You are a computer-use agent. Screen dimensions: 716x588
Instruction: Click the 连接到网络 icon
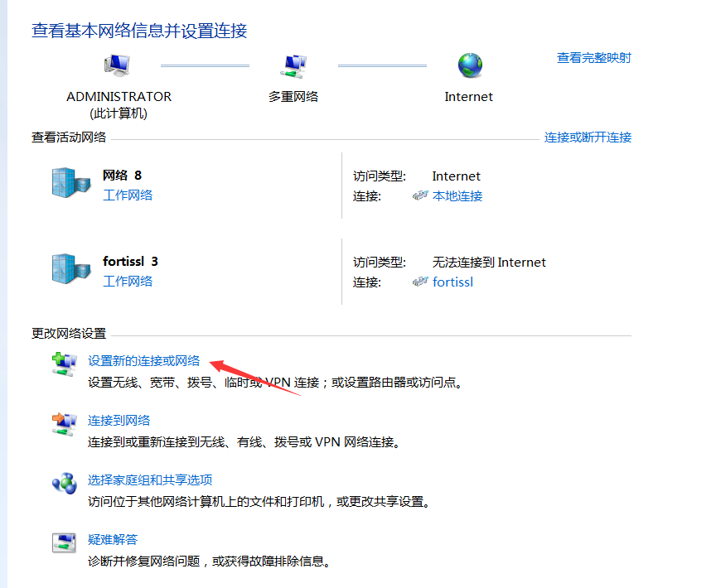click(x=64, y=423)
